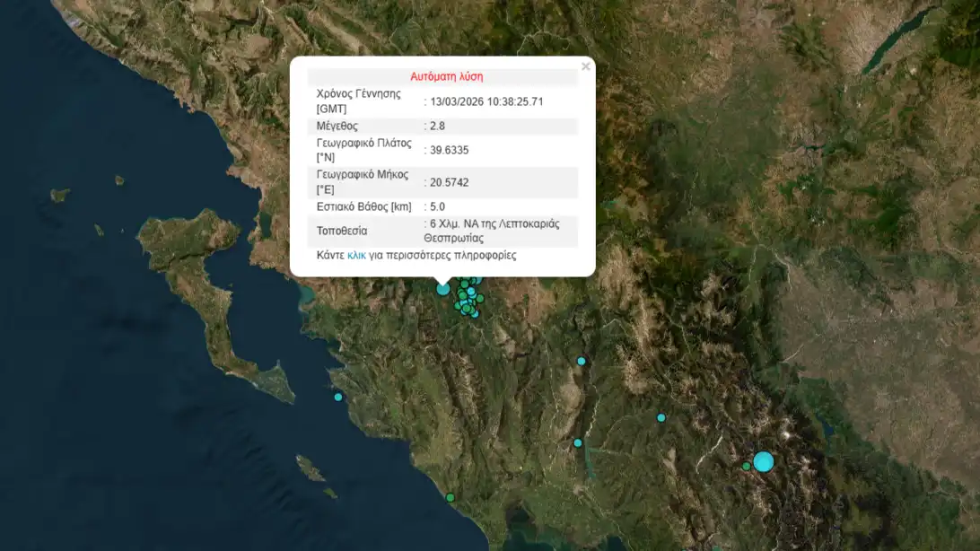This screenshot has height=551, width=980.
Task: Close the earthquake info popup
Action: click(x=585, y=66)
